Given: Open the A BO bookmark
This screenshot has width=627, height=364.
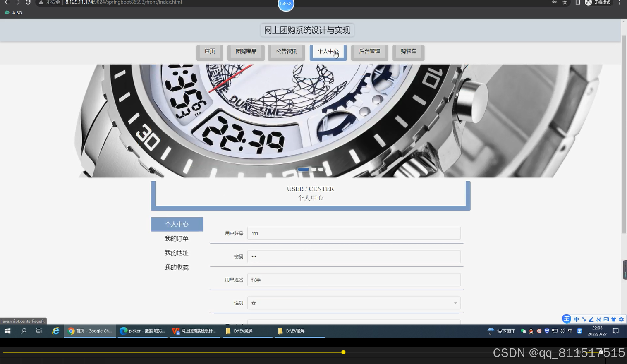Looking at the screenshot, I should point(14,13).
